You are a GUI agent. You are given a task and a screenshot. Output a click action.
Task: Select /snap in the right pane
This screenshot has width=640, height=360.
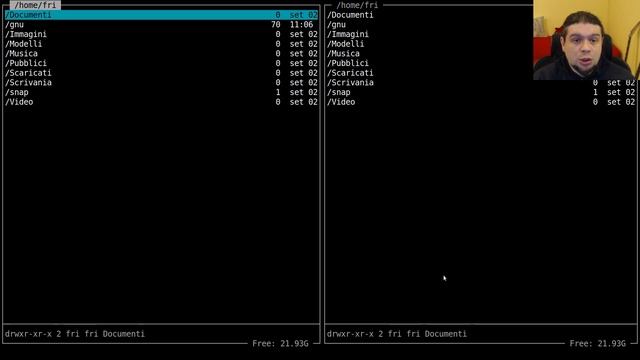coord(481,92)
